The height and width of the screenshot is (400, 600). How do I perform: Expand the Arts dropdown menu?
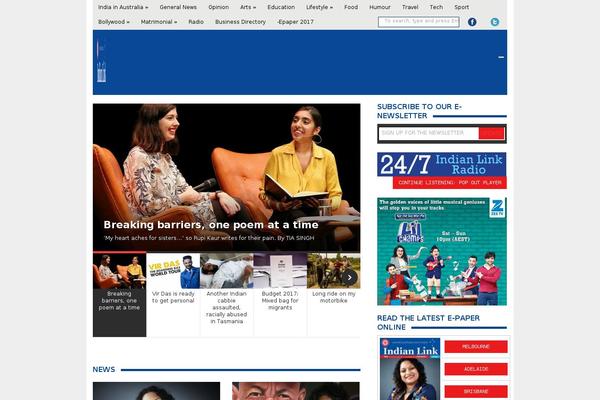coord(248,7)
